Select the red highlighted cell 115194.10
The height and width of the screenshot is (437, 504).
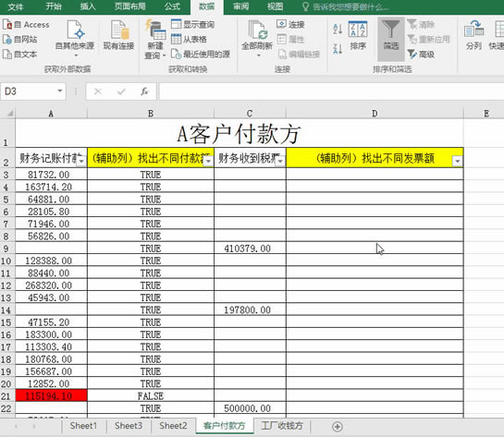coord(51,395)
